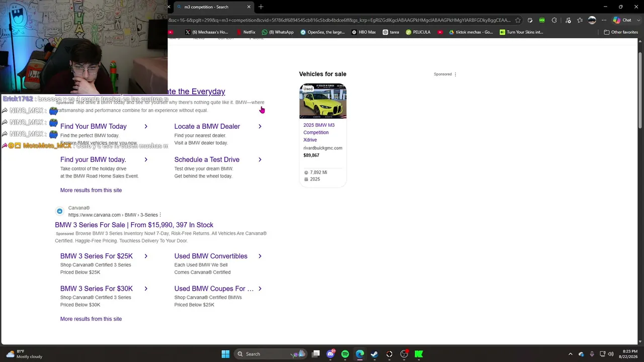Image resolution: width=644 pixels, height=362 pixels.
Task: Click the 'Used BMW Coupes For ...' sitelink
Action: [214, 289]
